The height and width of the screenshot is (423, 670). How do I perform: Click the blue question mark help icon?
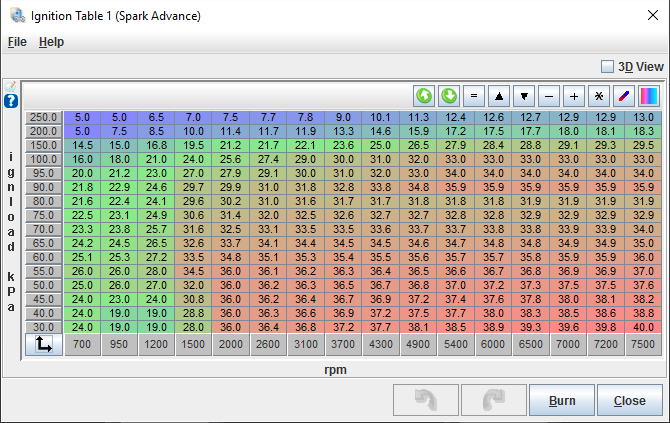point(11,101)
